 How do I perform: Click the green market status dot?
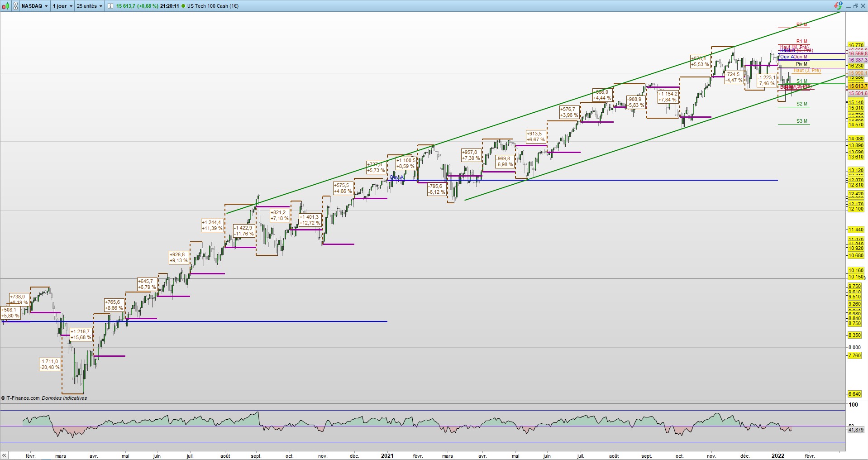pos(184,6)
